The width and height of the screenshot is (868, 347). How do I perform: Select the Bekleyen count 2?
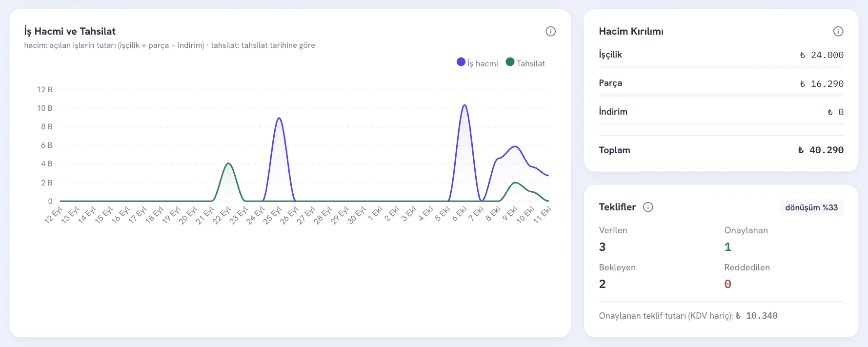pos(603,284)
